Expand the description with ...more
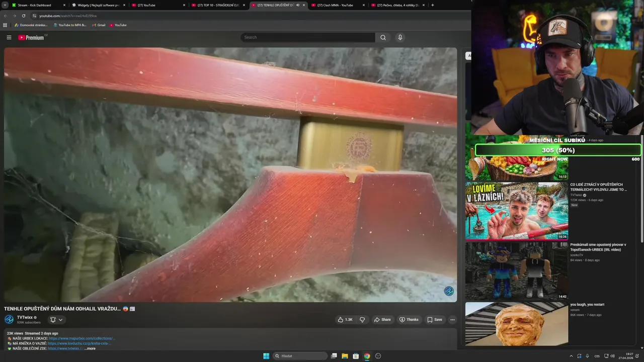This screenshot has width=644, height=362. [x=90, y=348]
